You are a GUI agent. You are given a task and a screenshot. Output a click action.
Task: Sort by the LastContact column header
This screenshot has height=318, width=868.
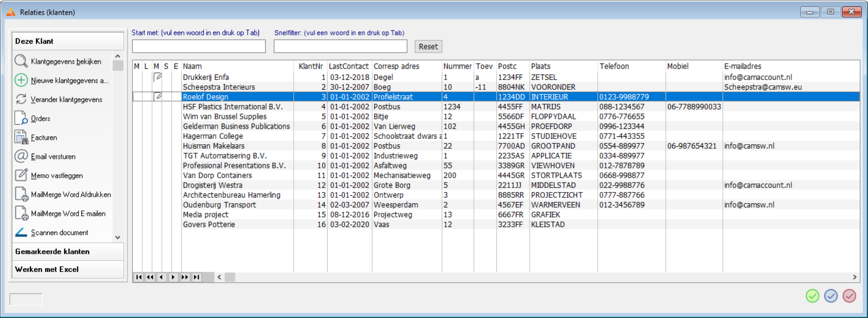coord(349,66)
